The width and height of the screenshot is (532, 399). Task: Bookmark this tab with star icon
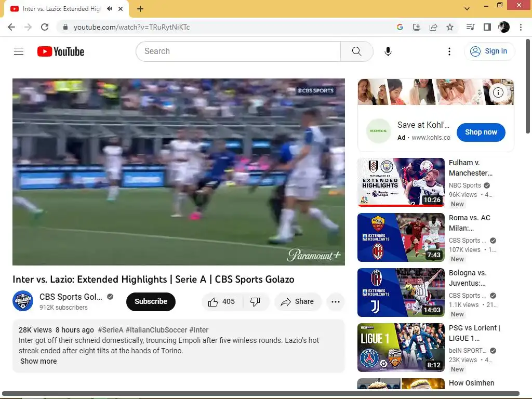(450, 27)
